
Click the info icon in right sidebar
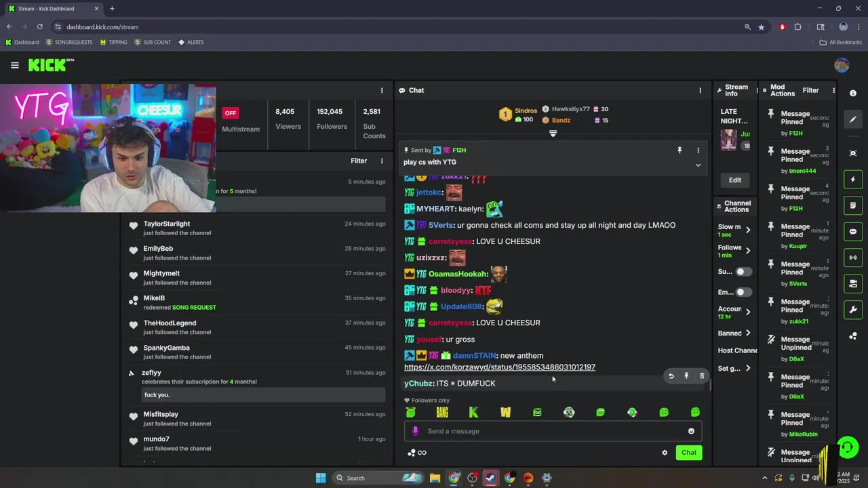click(853, 94)
